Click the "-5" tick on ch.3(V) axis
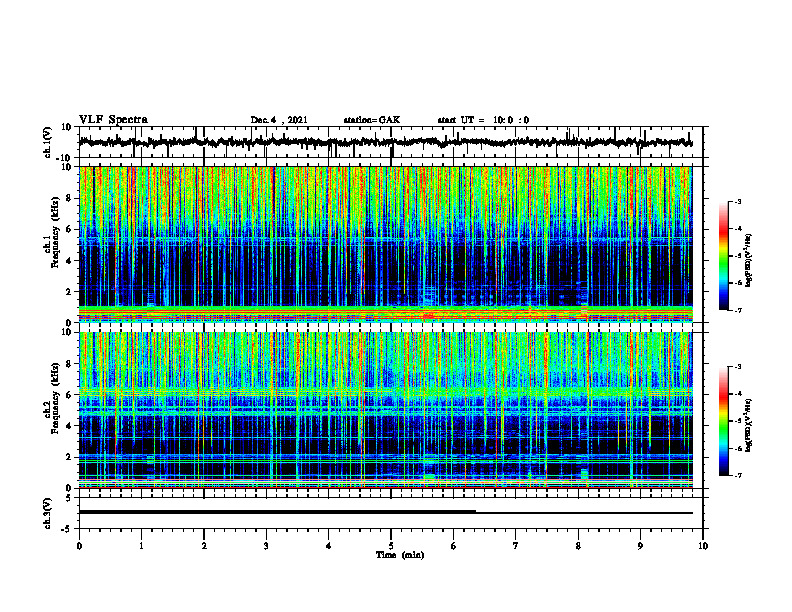The width and height of the screenshot is (792, 612). point(67,529)
